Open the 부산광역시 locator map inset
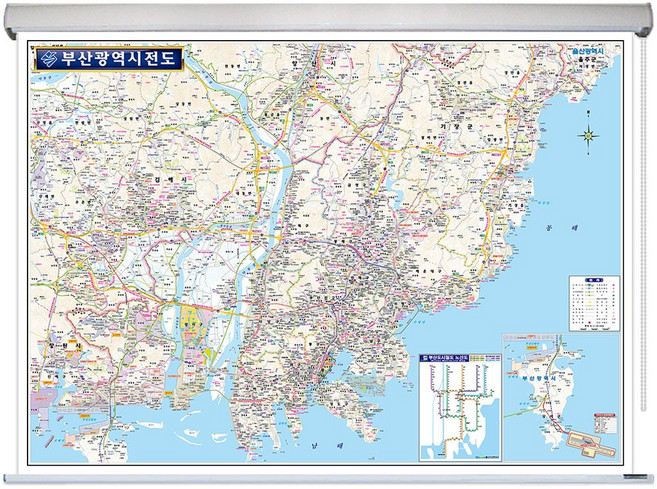The height and width of the screenshot is (489, 657). (561, 397)
